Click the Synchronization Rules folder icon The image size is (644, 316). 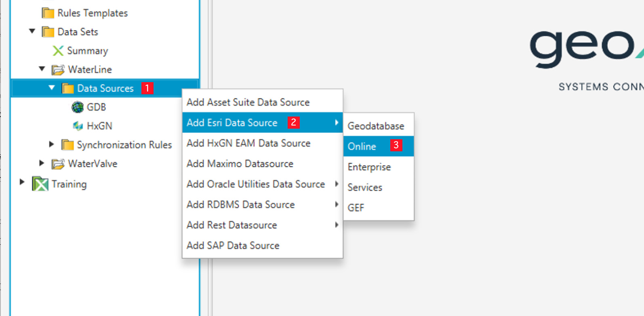point(67,145)
